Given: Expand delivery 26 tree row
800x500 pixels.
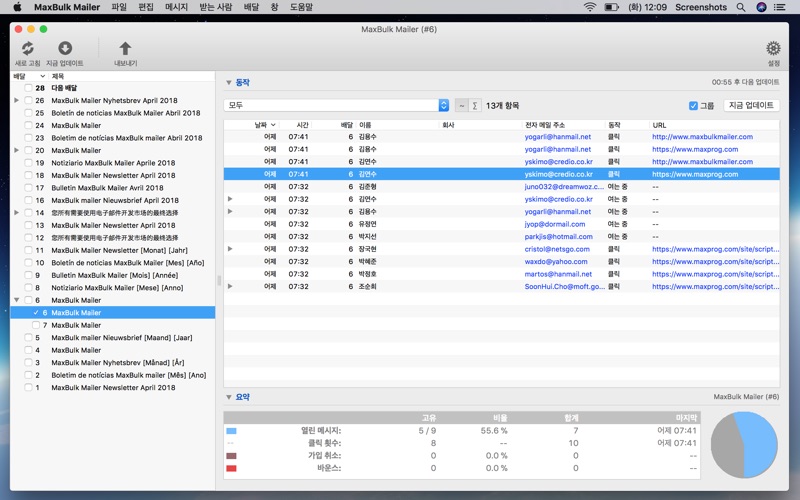Looking at the screenshot, I should click(16, 101).
